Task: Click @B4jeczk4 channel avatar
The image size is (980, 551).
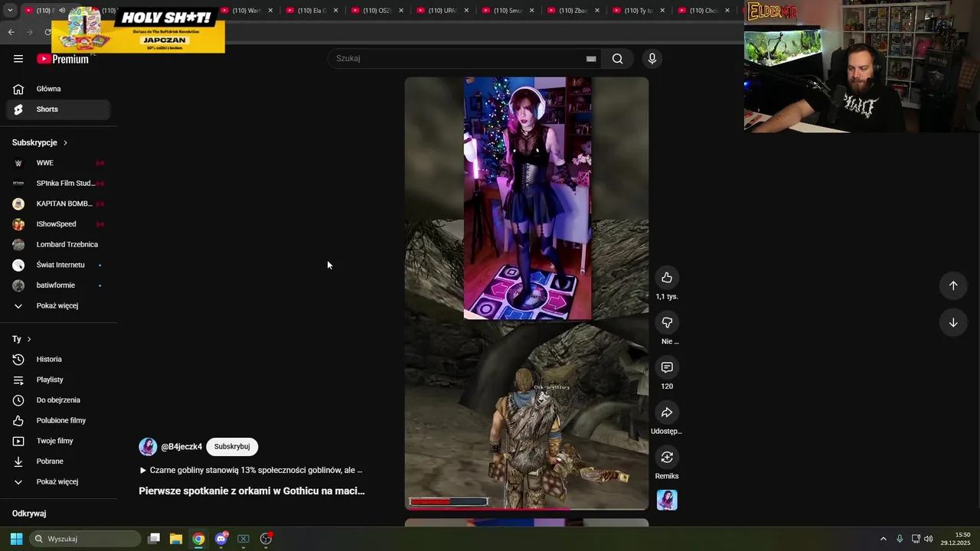Action: [x=148, y=447]
